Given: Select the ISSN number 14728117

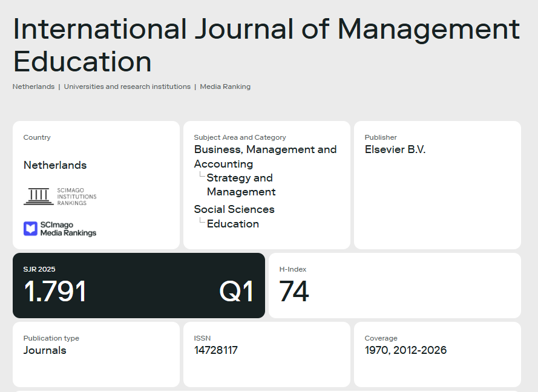Looking at the screenshot, I should [x=216, y=350].
